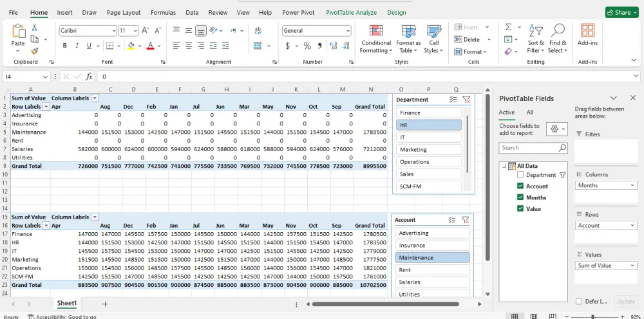Uncheck the Account field checkbox
The image size is (644, 319).
[x=520, y=186]
